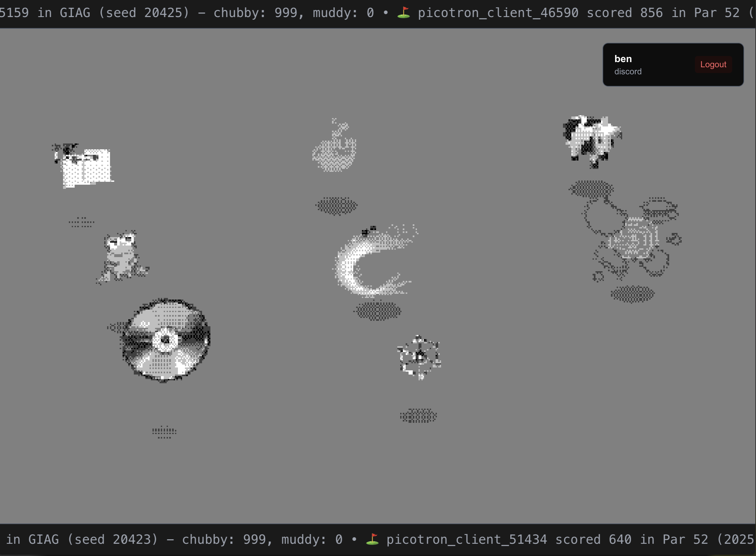
Task: Click the golf flag emoji in bottom ticker
Action: pos(372,540)
